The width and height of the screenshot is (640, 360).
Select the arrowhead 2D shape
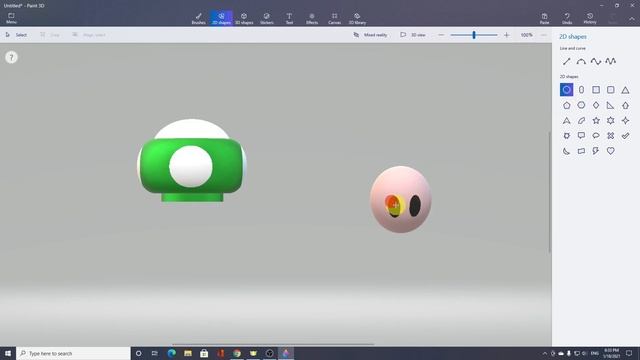click(567, 120)
